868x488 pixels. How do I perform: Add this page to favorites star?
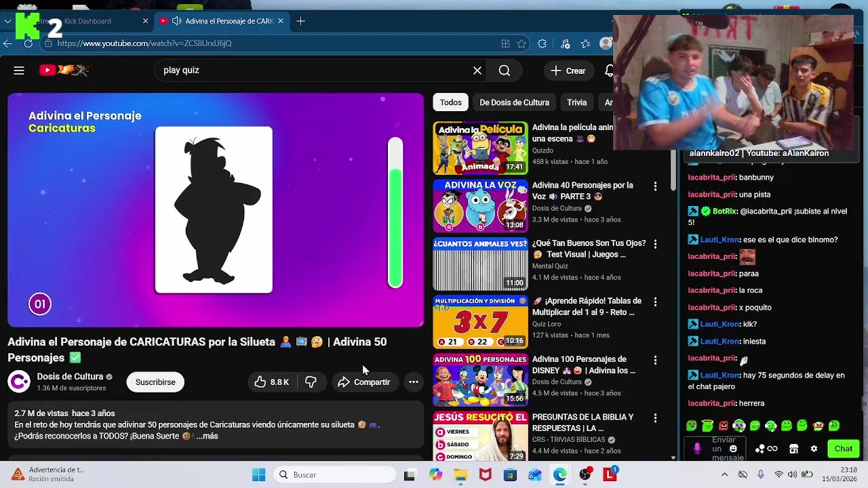pyautogui.click(x=521, y=43)
